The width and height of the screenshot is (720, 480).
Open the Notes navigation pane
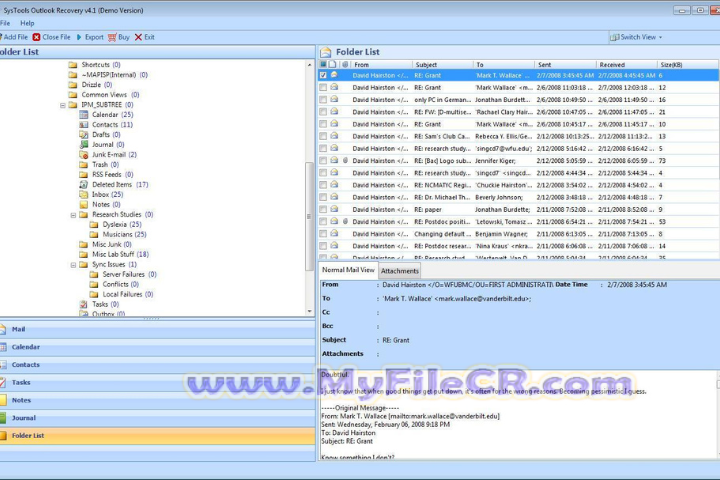click(158, 400)
